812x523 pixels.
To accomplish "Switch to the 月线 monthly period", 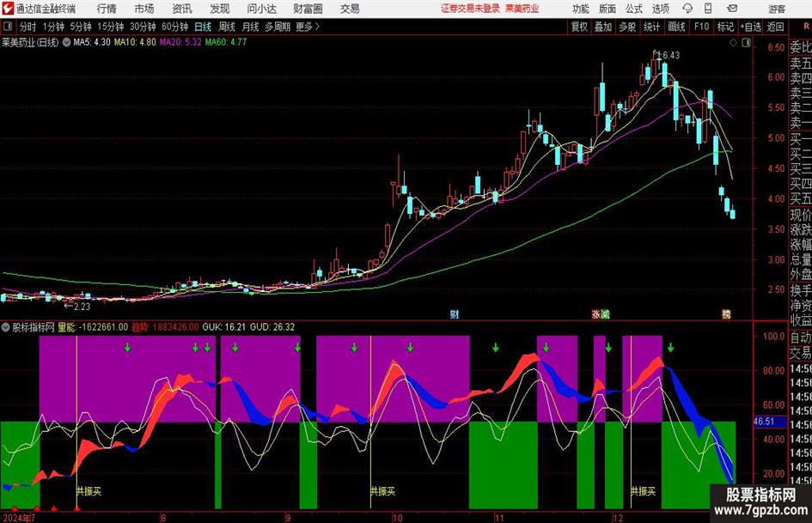I will [x=251, y=27].
